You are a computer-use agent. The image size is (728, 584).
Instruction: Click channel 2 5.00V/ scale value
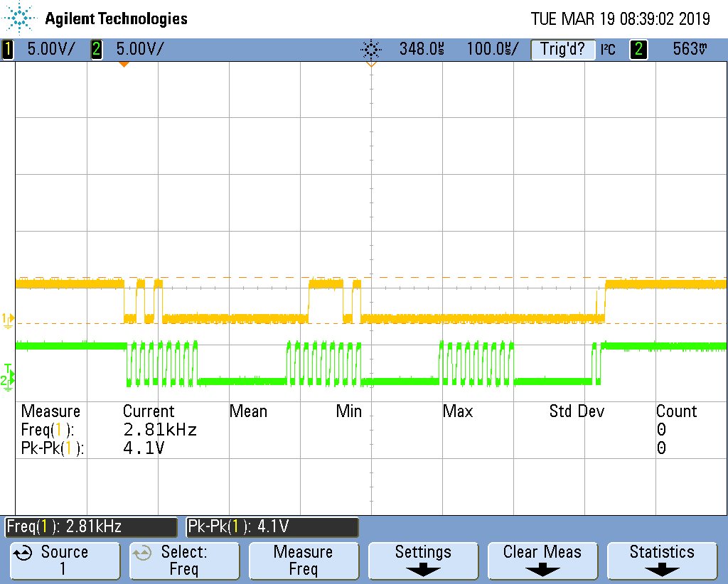coord(140,49)
